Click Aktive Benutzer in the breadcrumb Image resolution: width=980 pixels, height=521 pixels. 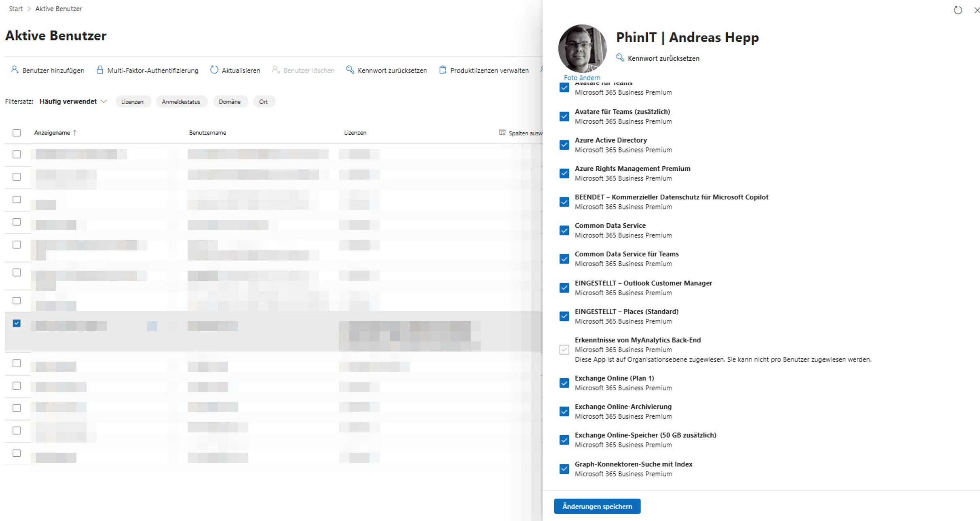[59, 9]
